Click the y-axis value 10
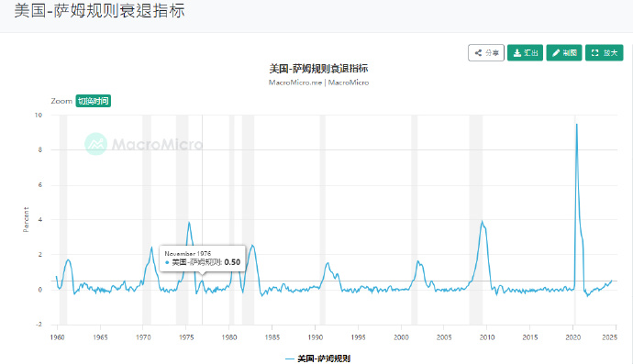Viewport: 633px width, 364px height. tap(39, 115)
